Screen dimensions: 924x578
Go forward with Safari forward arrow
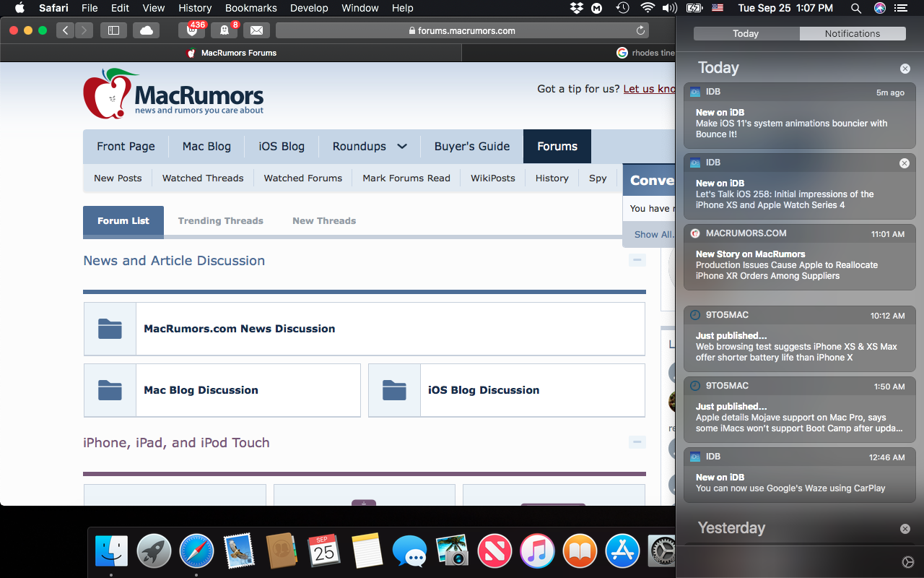[x=84, y=30]
